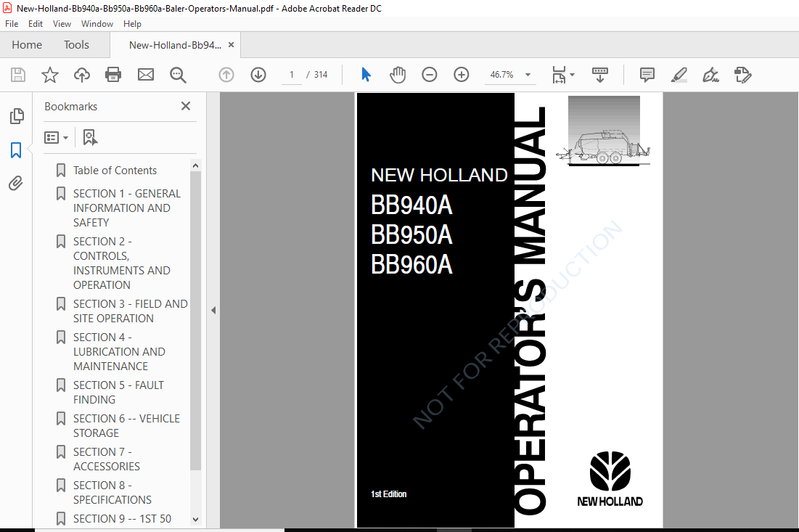The height and width of the screenshot is (532, 799).
Task: Open Section 8 Specifications bookmark
Action: (x=112, y=492)
